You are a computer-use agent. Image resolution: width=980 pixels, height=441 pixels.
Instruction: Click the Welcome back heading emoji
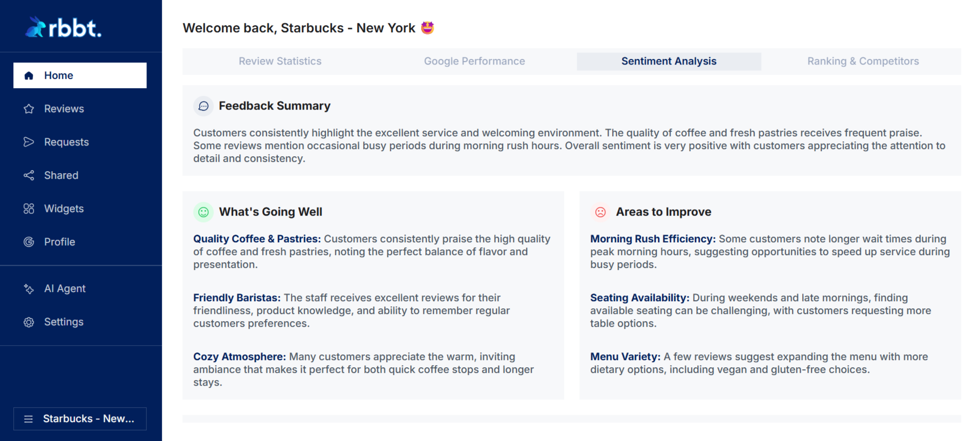pos(428,27)
